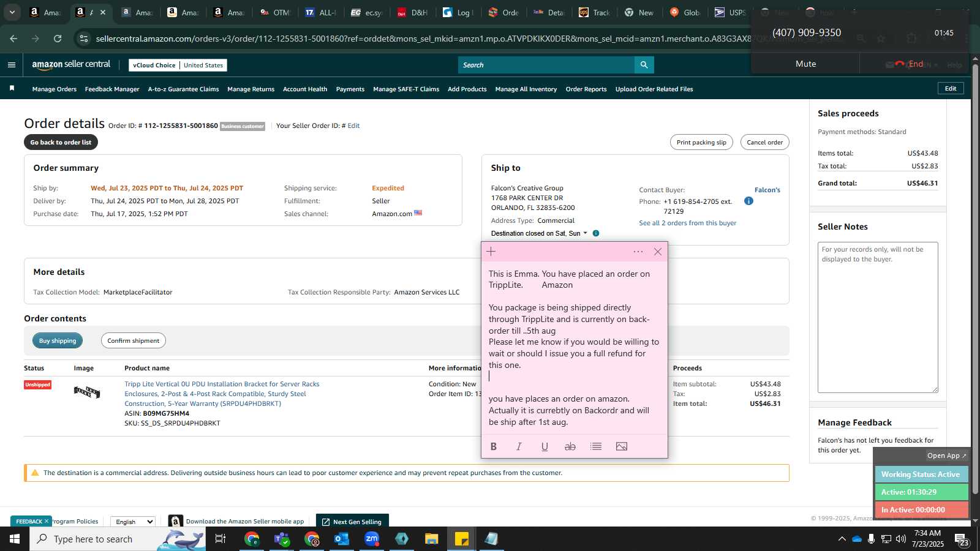Open the Windows Start menu
980x551 pixels.
click(x=15, y=539)
